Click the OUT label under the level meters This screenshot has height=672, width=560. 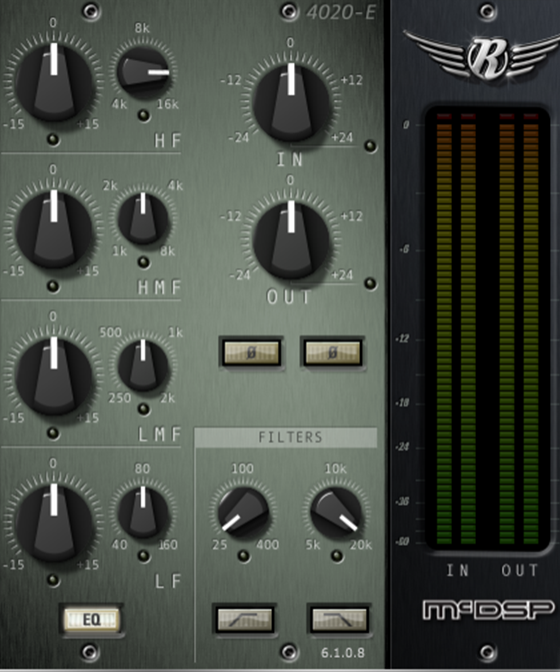pyautogui.click(x=519, y=570)
